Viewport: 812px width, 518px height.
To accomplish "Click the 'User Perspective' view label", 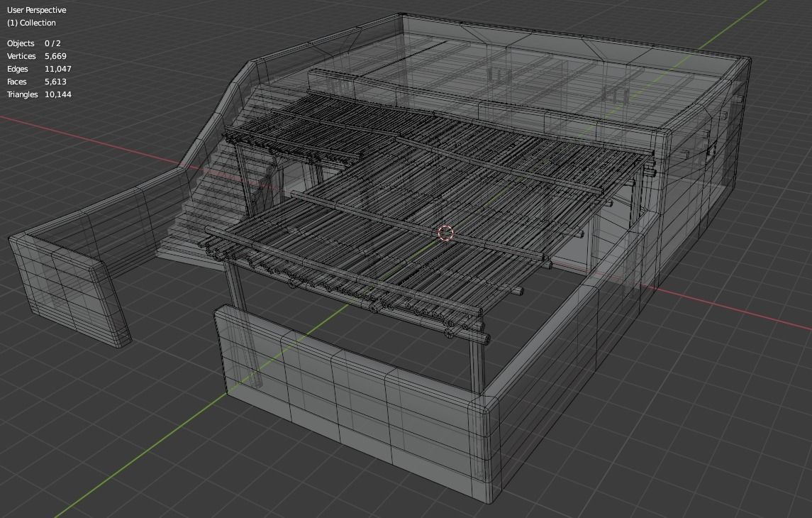I will [37, 10].
